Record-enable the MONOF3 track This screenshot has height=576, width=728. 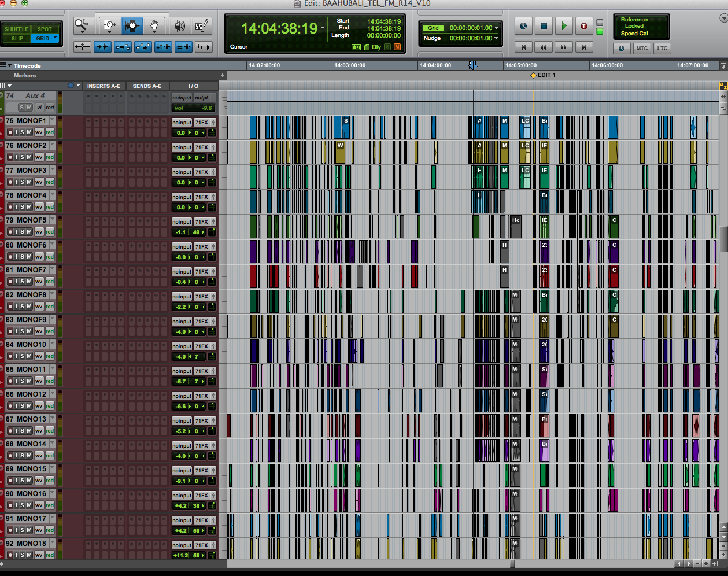[10, 182]
